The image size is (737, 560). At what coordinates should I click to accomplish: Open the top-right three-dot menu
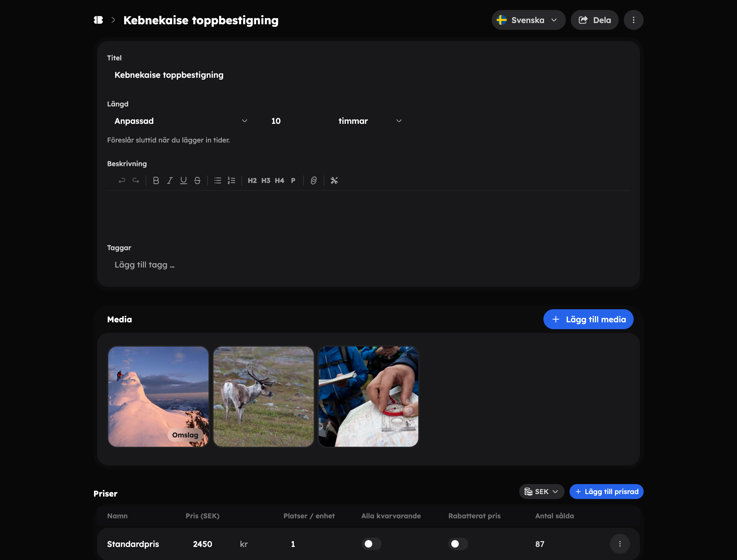[633, 20]
